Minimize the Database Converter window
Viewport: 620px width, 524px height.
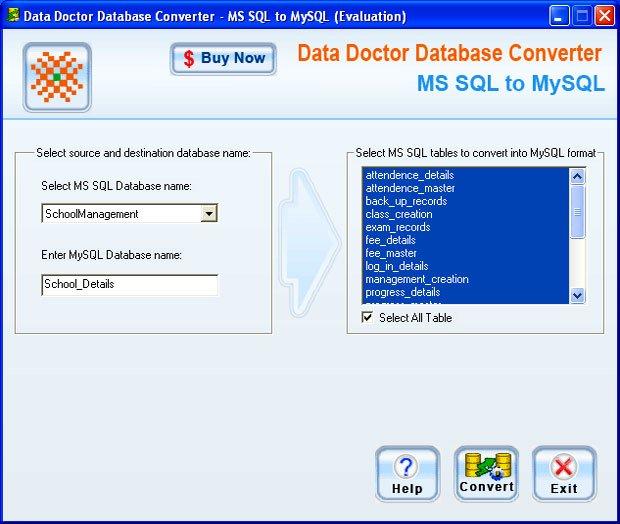point(558,16)
